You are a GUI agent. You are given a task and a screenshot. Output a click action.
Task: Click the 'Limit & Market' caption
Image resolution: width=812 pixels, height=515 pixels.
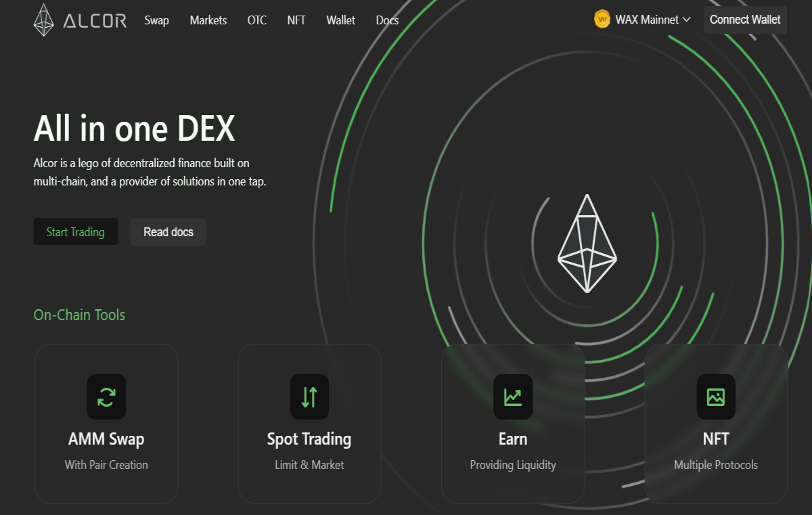tap(309, 465)
